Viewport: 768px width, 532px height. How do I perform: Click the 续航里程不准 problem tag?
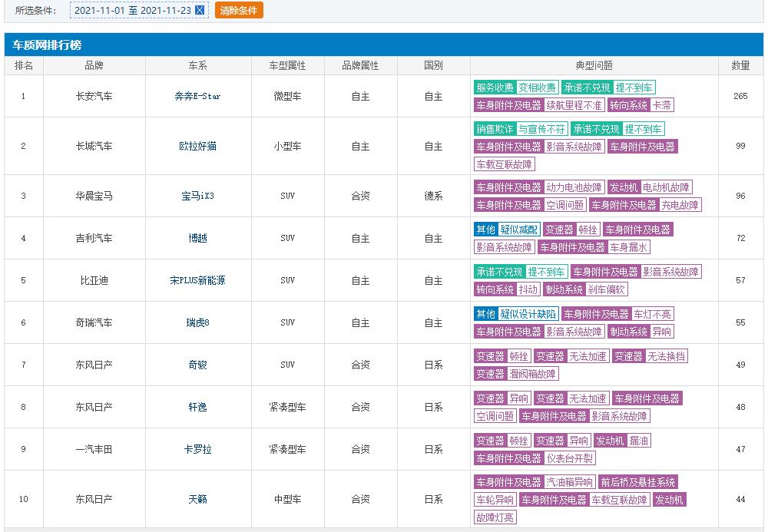(574, 105)
